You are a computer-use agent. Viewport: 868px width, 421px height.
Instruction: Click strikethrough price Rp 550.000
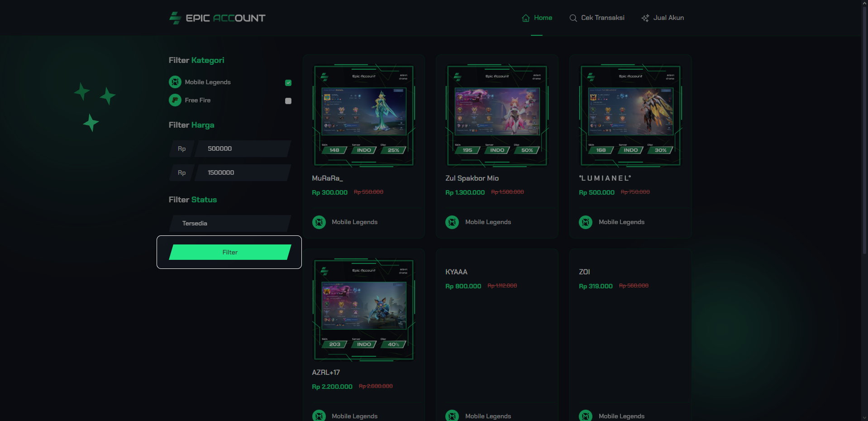pos(368,192)
